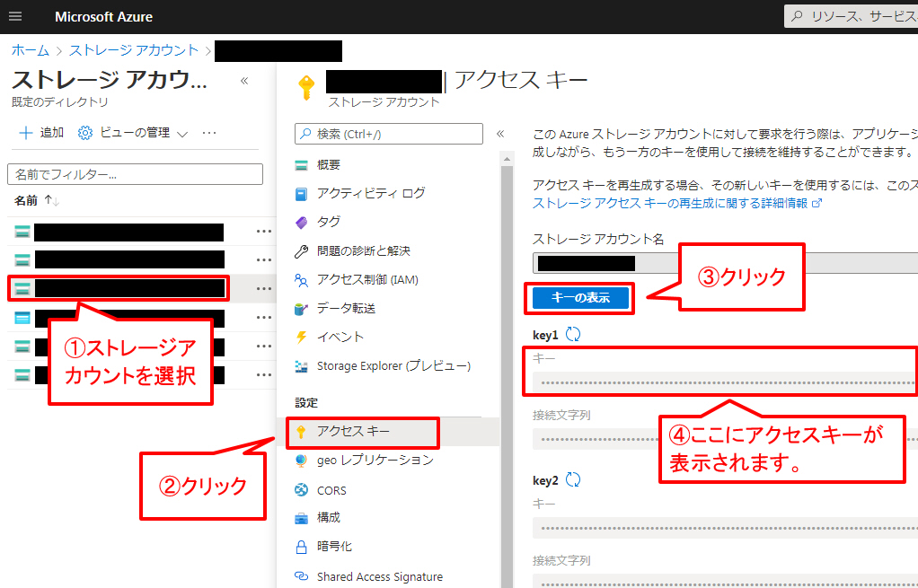Open the more options ellipsis beside ビューの管理
The height and width of the screenshot is (588, 918).
pyautogui.click(x=209, y=133)
